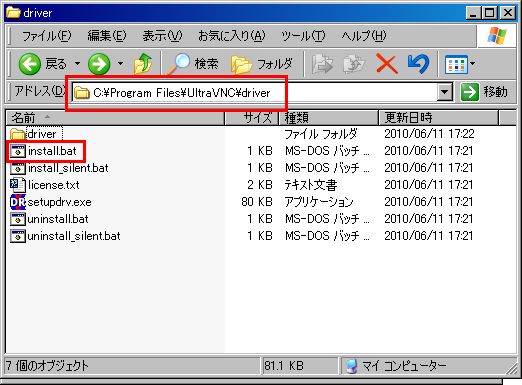Click the blue Undo arrow icon
The width and height of the screenshot is (522, 385).
tap(418, 64)
